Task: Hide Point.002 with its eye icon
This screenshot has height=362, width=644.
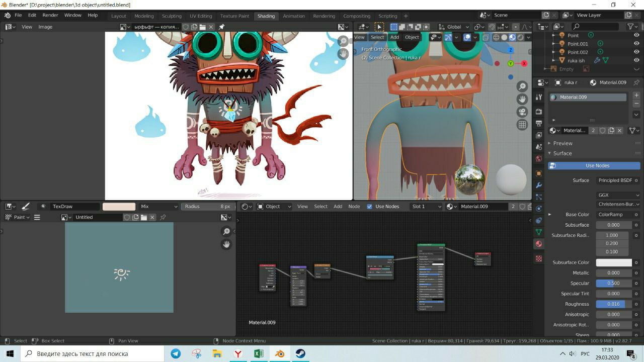Action: [x=636, y=52]
